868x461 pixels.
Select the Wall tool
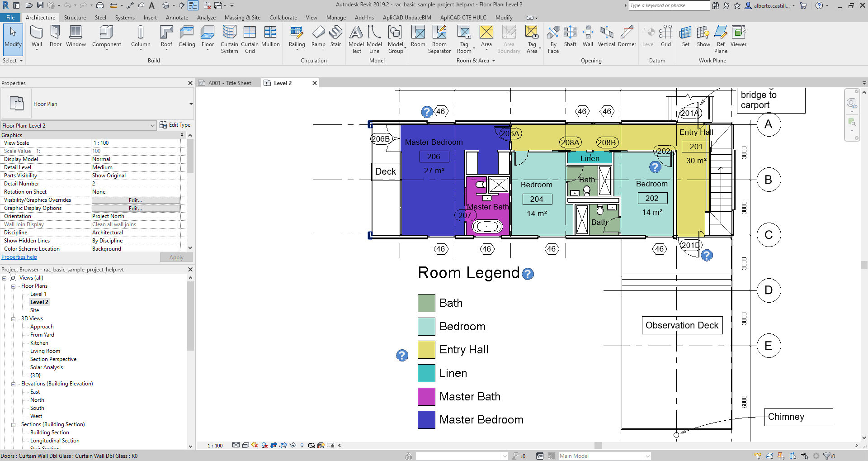point(36,36)
